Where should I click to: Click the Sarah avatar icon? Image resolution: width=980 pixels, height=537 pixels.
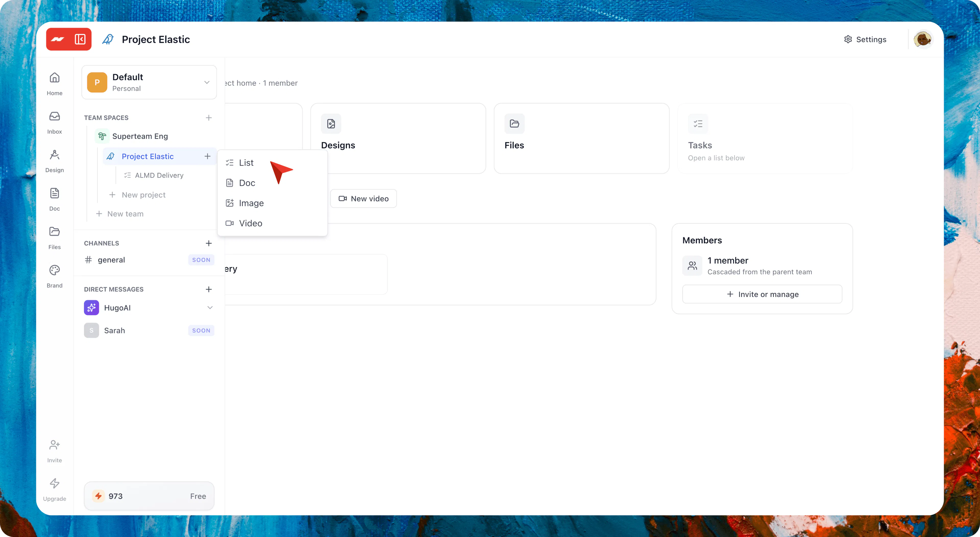[x=91, y=330]
